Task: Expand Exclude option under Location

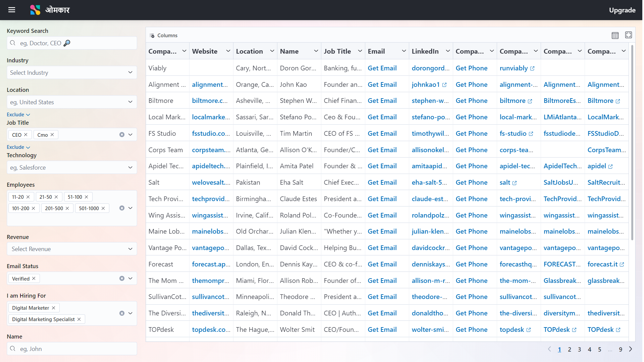Action: coord(18,115)
